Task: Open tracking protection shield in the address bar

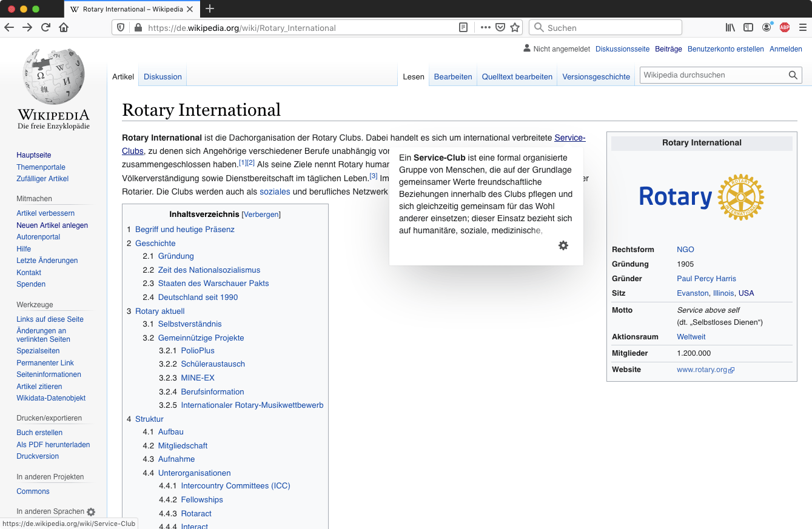Action: pos(121,27)
